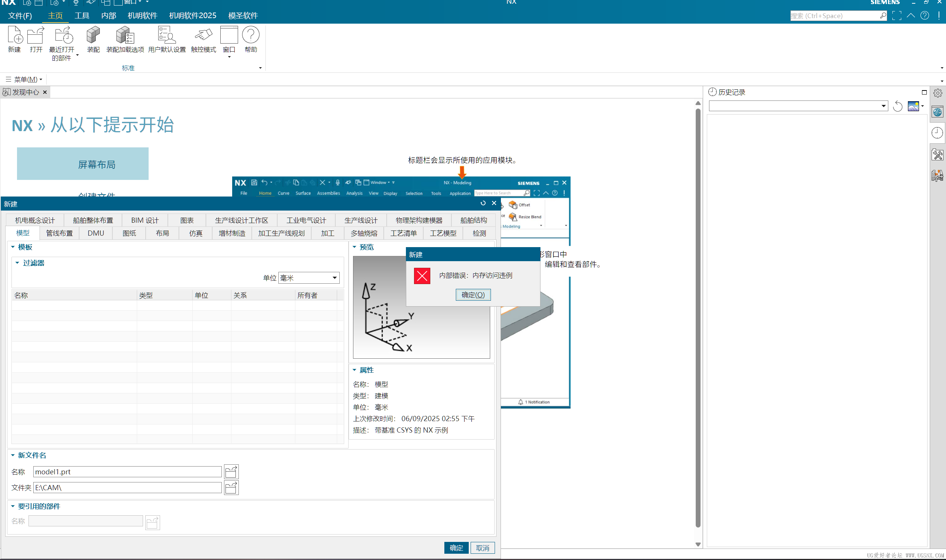Screen dimensions: 946x560
Task: Expand the 最近打开的部件 dropdown arrow
Action: [77, 55]
